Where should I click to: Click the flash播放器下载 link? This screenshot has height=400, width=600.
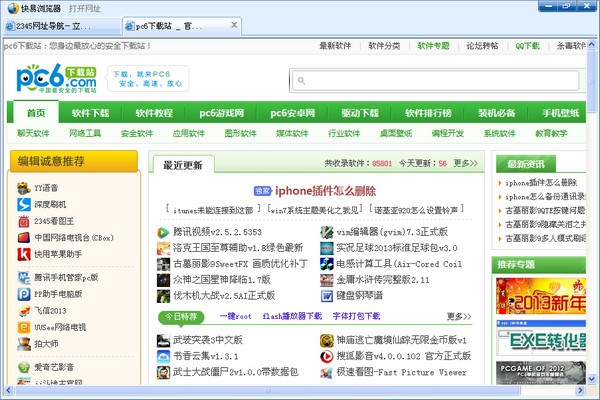292,316
